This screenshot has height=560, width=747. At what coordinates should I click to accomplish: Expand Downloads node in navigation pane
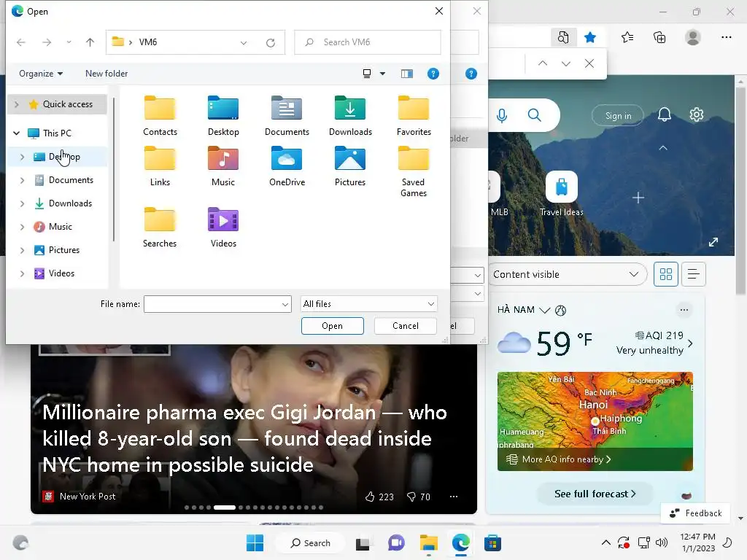tap(23, 203)
